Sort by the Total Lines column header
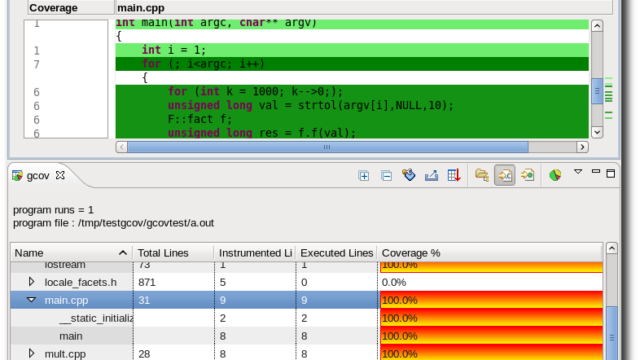640x360 pixels. point(173,253)
